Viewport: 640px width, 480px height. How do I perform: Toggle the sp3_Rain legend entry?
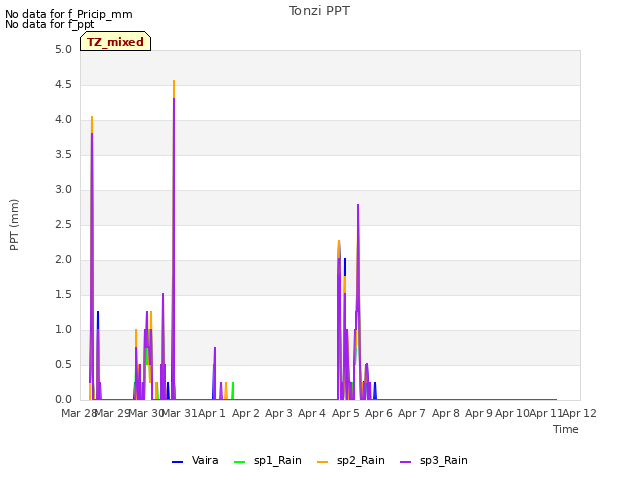(x=433, y=461)
